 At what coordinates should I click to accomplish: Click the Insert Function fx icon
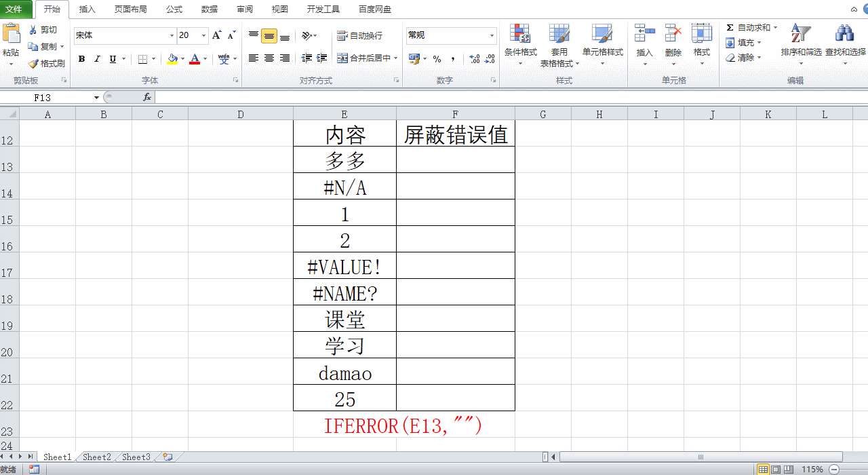pyautogui.click(x=147, y=98)
